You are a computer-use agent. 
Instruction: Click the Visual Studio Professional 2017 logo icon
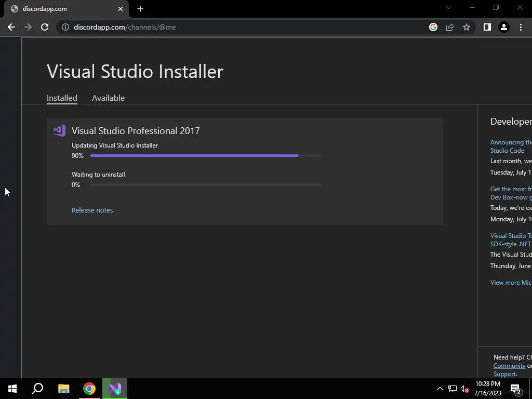[x=59, y=130]
